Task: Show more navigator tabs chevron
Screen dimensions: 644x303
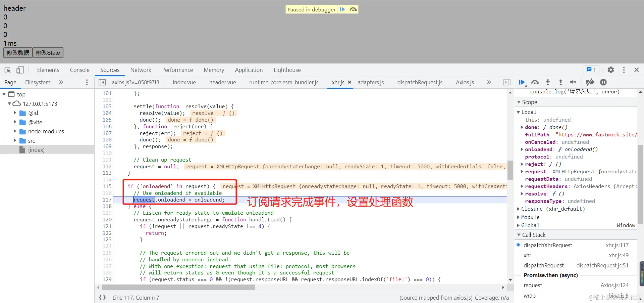Action: [x=61, y=82]
